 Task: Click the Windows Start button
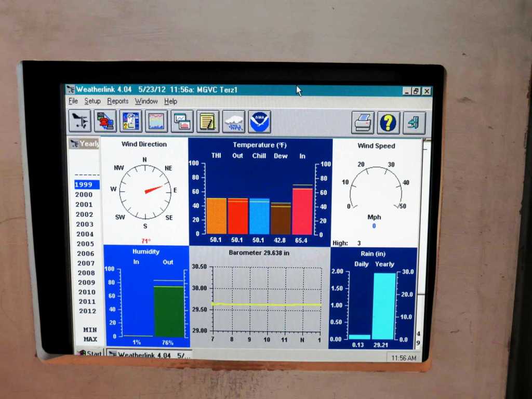tap(89, 353)
